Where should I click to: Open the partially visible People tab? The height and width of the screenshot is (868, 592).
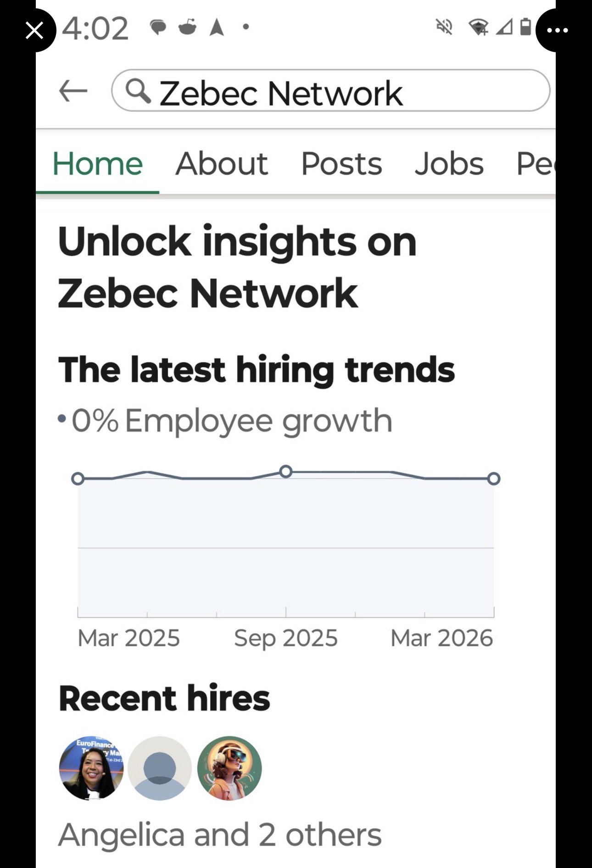point(535,164)
